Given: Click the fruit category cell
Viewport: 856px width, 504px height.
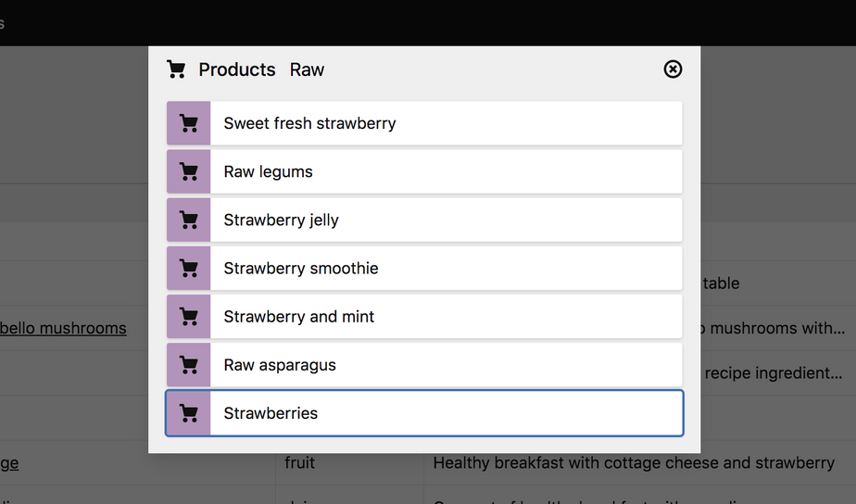Looking at the screenshot, I should click(299, 462).
